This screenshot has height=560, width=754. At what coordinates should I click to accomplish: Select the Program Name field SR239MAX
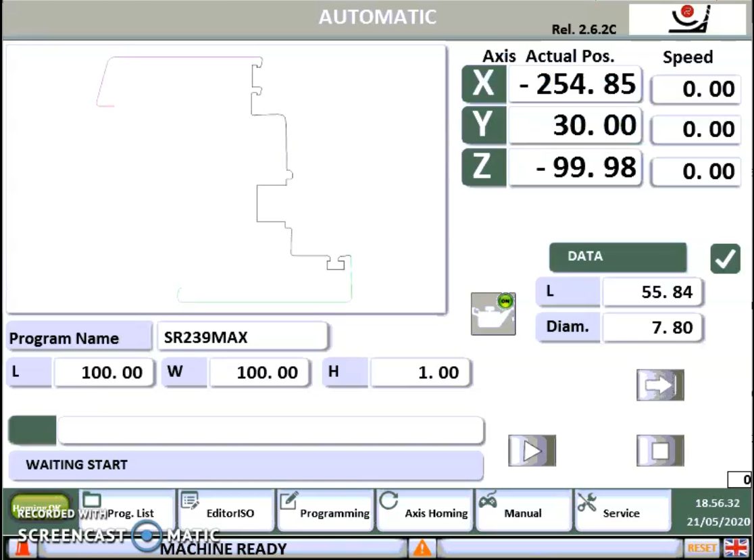click(x=242, y=337)
